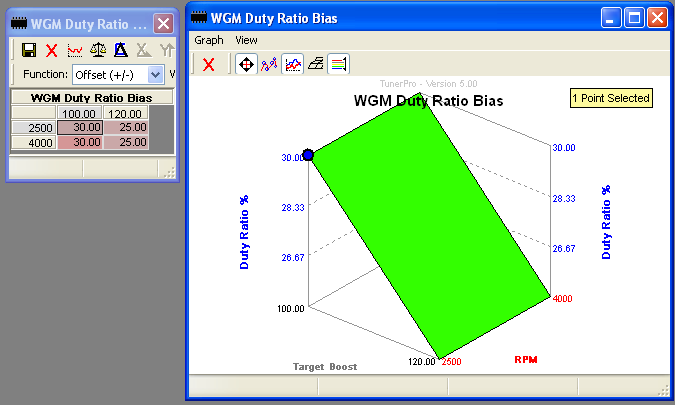Toggle the boxed line-graph display button
The width and height of the screenshot is (675, 405).
coord(292,65)
